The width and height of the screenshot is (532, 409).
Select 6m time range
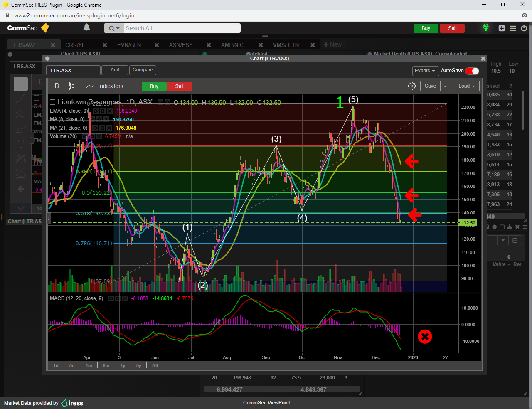[106, 366]
